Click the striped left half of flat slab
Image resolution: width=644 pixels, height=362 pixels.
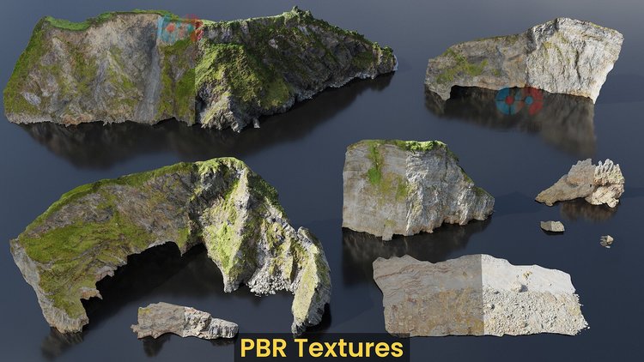(x=428, y=295)
